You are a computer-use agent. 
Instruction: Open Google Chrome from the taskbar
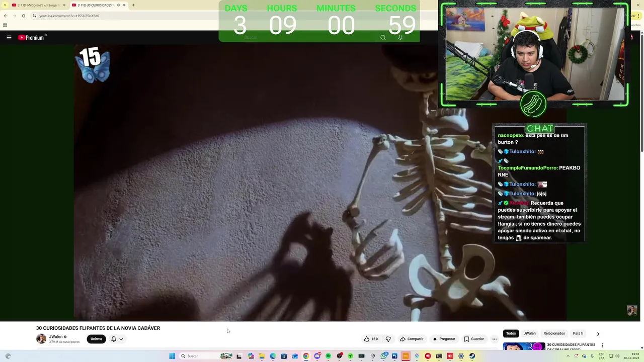(x=306, y=356)
